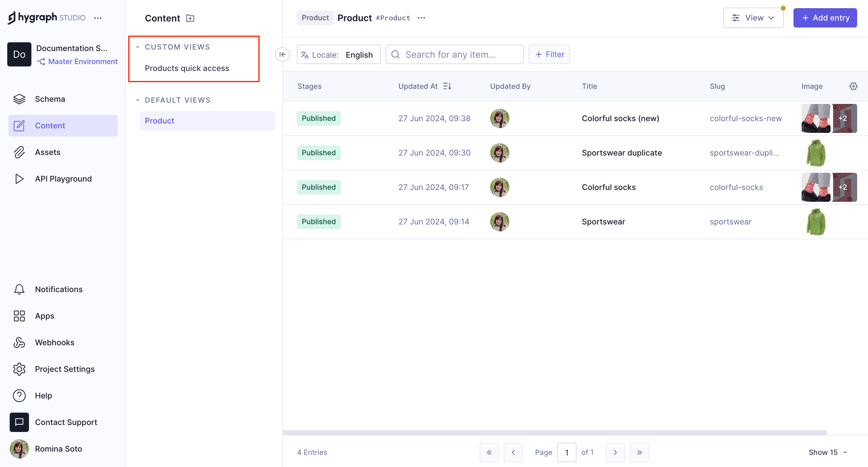
Task: Click the add view group icon beside Content
Action: point(190,18)
